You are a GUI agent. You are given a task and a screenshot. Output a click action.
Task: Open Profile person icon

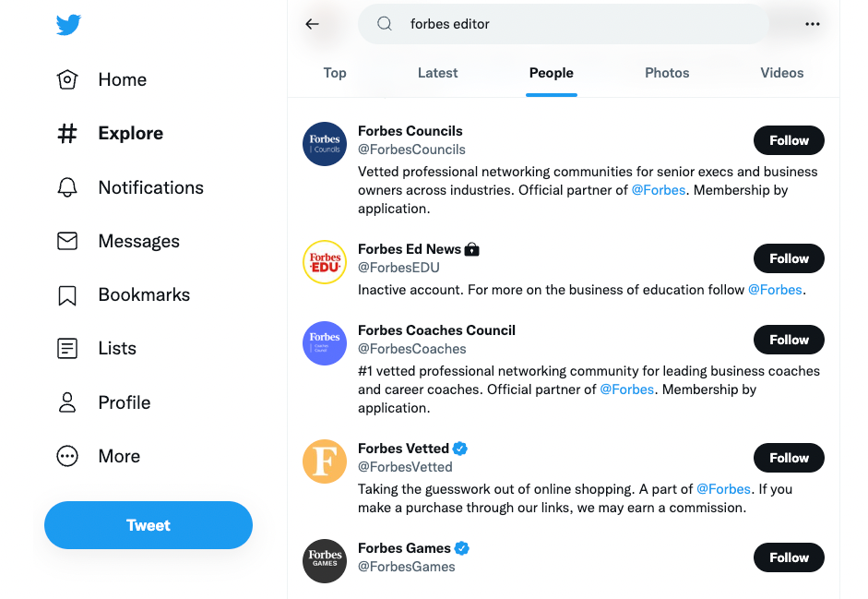[67, 402]
